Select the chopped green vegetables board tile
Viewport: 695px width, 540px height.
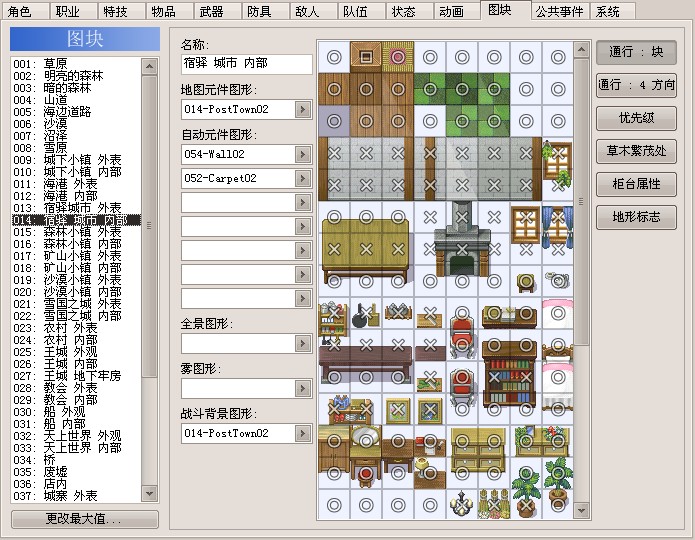click(429, 378)
